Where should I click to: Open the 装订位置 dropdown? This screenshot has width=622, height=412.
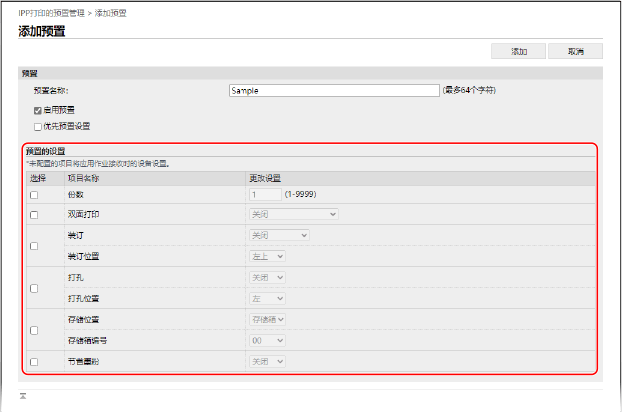tap(268, 256)
